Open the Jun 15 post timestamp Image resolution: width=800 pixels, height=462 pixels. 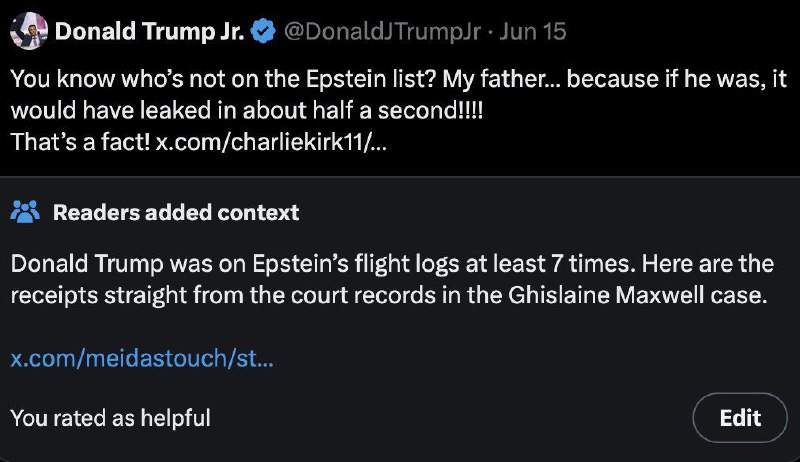[x=533, y=32]
